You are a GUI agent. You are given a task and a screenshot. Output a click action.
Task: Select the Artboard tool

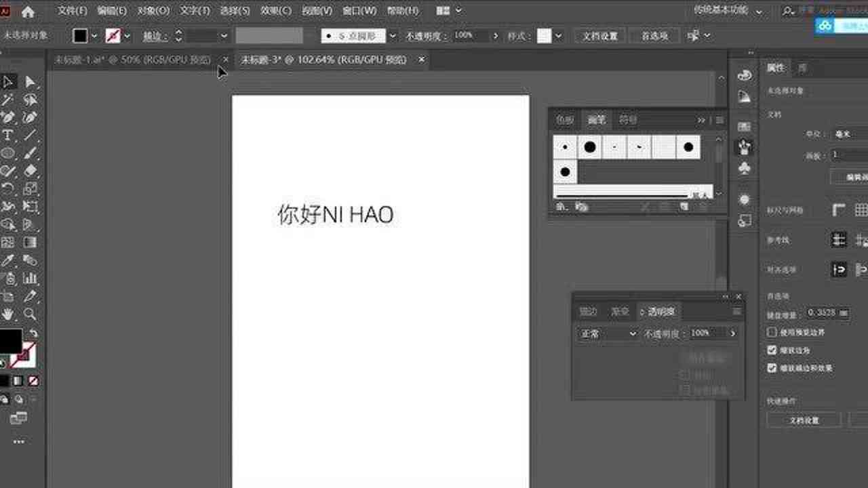(8, 296)
